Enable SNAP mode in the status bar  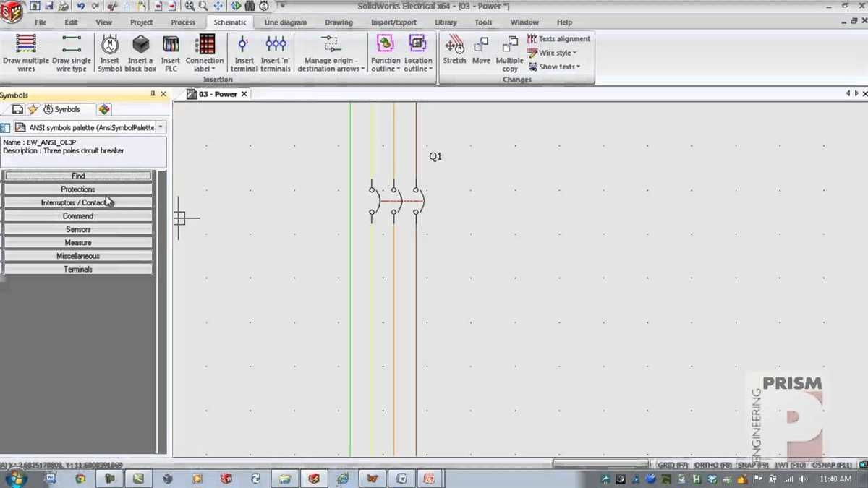750,465
